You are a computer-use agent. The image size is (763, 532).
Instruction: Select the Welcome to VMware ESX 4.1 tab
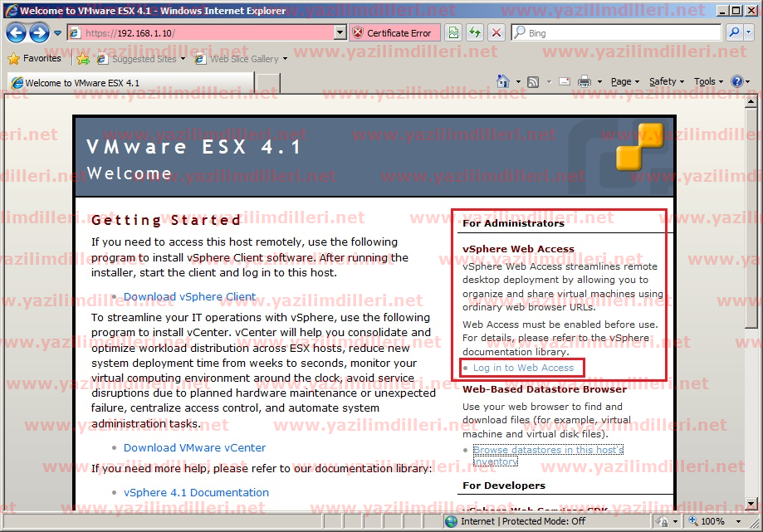tap(130, 83)
